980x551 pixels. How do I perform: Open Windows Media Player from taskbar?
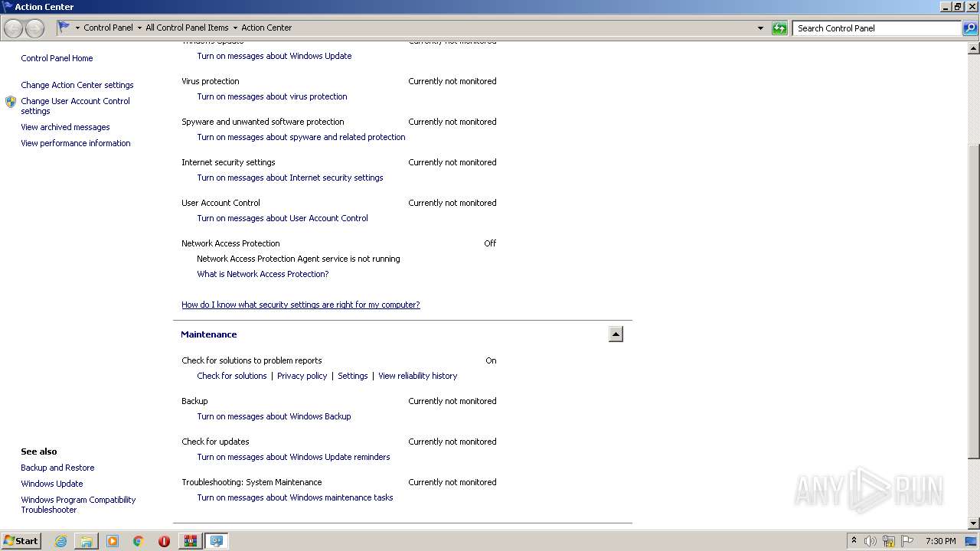(x=113, y=541)
